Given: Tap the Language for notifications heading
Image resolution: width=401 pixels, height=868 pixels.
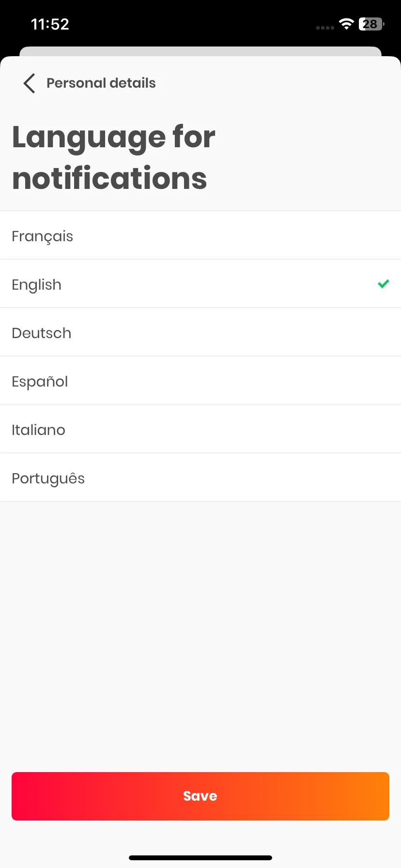Looking at the screenshot, I should pyautogui.click(x=114, y=157).
